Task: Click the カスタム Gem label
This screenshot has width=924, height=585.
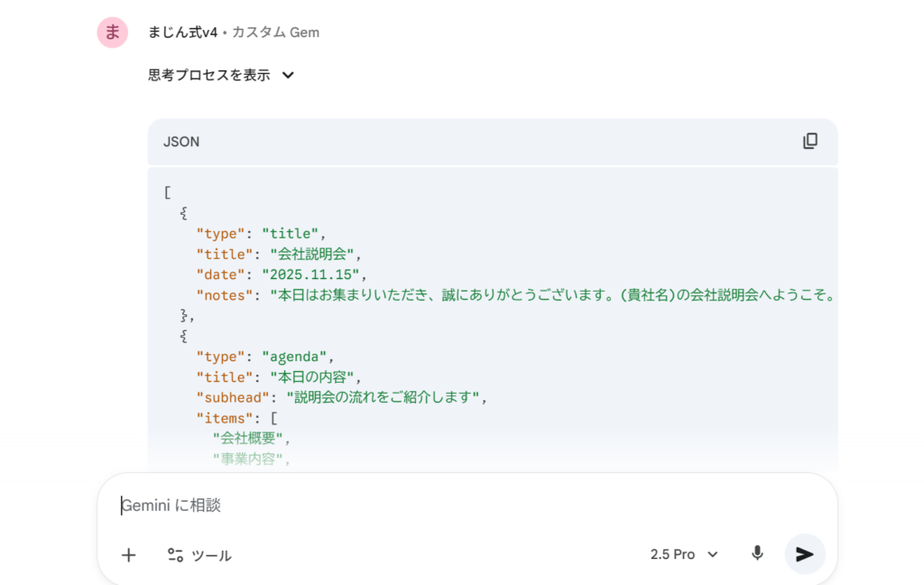Action: [275, 32]
